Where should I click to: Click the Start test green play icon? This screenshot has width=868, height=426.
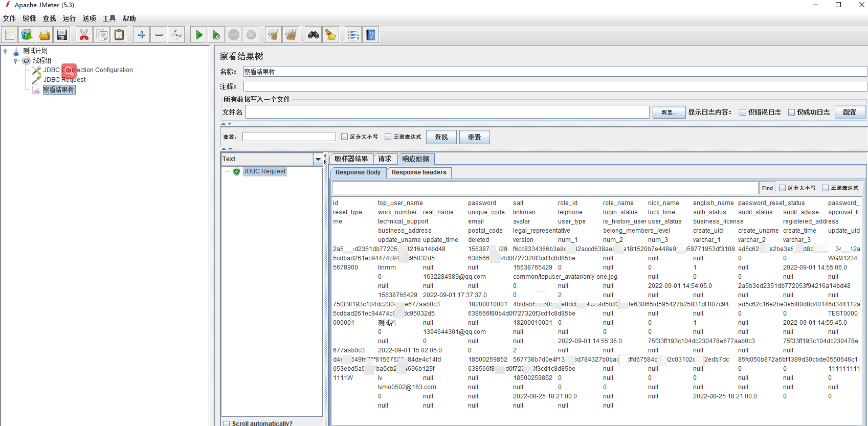[x=198, y=35]
